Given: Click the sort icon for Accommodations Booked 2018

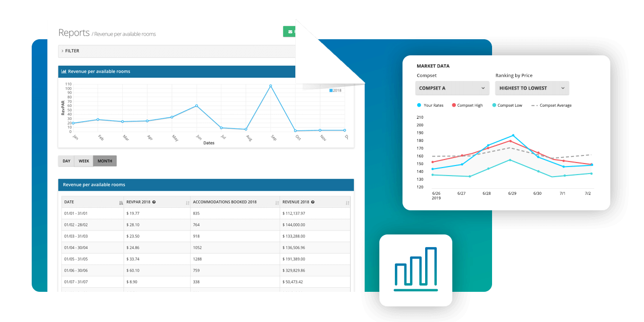Looking at the screenshot, I should click(x=277, y=202).
